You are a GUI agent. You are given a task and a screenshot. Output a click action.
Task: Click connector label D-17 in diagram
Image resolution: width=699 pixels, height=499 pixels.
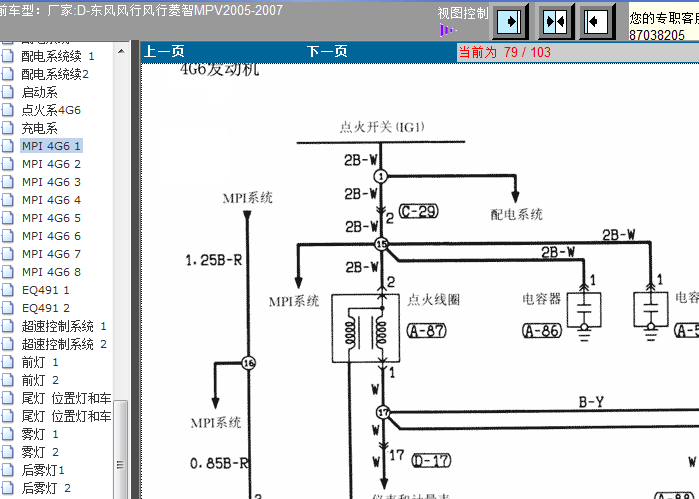click(431, 460)
